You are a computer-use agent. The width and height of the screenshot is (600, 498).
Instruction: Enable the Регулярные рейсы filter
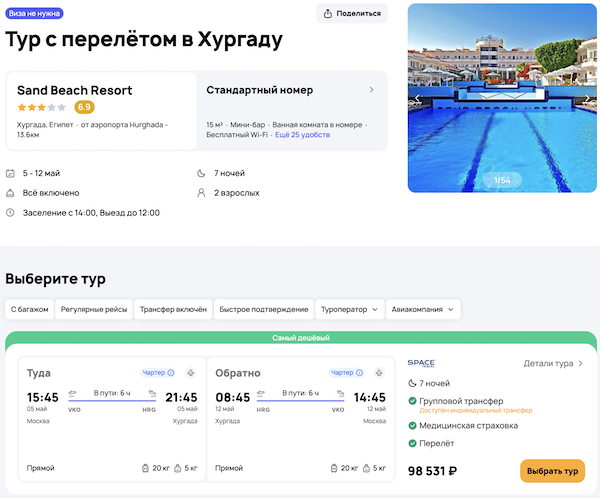tap(93, 310)
